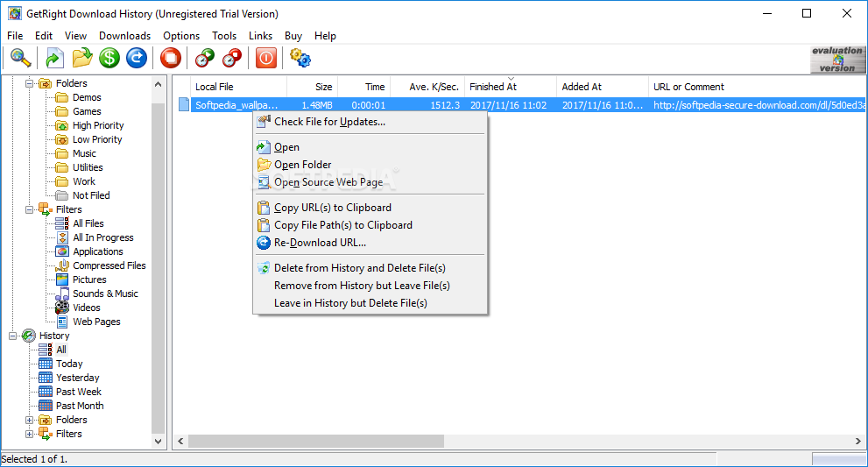Click the blue Re-Download toolbar icon

(x=136, y=58)
